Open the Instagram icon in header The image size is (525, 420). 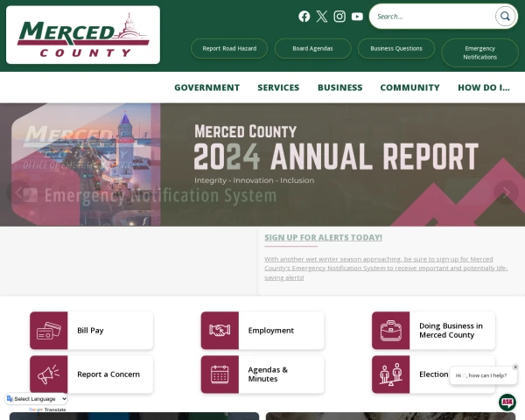(339, 17)
